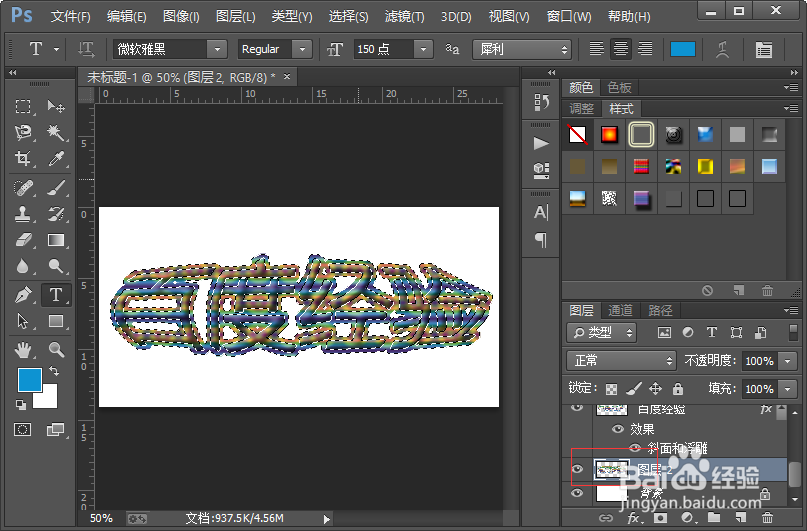Select the Horizontal Type tool in toolbox
The height and width of the screenshot is (531, 807).
[56, 295]
